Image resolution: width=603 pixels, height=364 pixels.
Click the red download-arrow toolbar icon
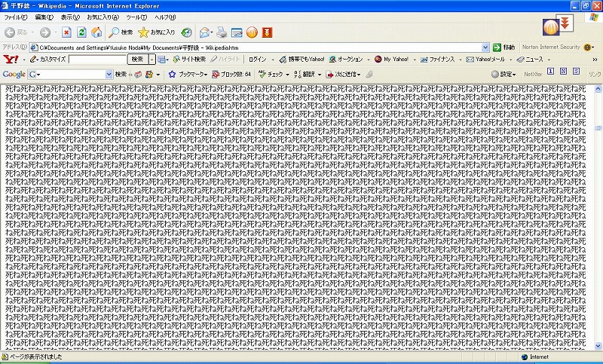coord(268,32)
